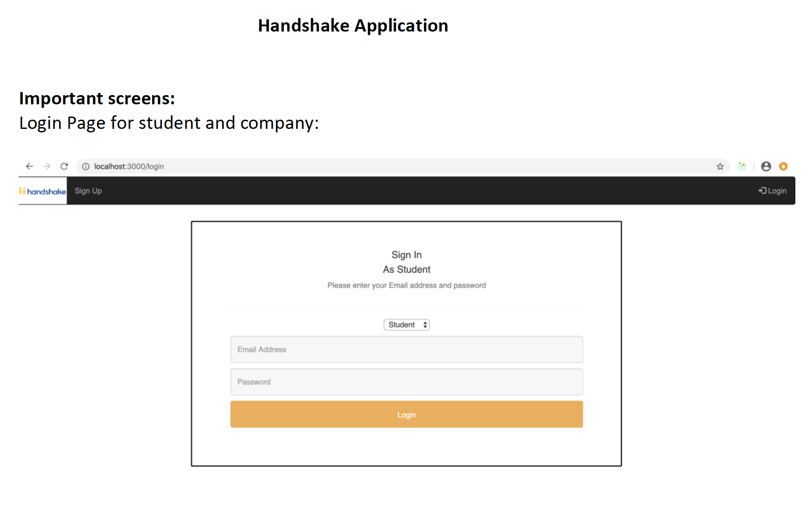812x512 pixels.
Task: Click the browser forward arrow
Action: pos(47,166)
